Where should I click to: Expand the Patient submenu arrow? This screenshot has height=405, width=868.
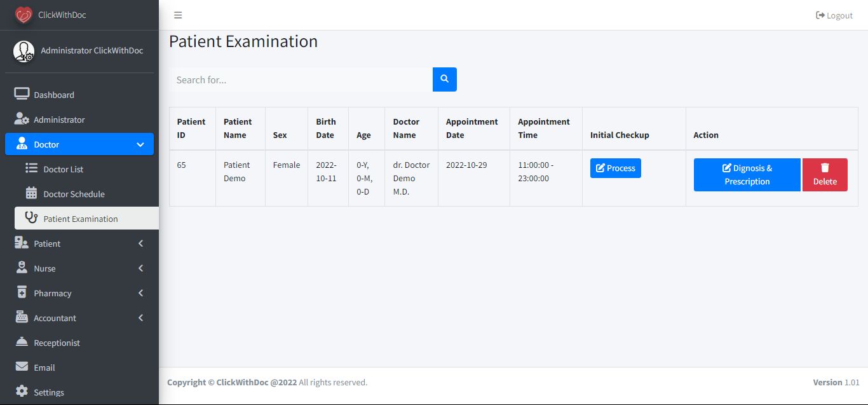click(140, 244)
